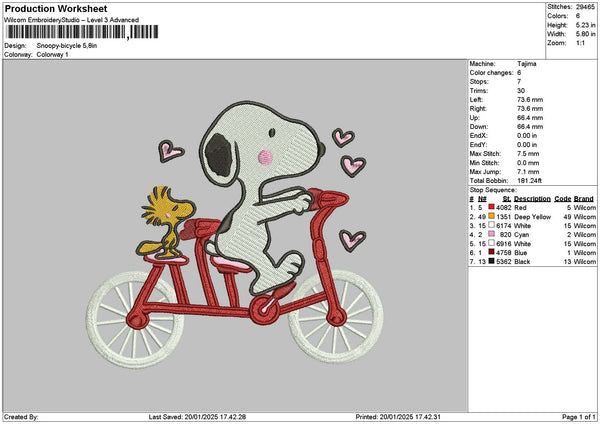This screenshot has width=600, height=424.
Task: Click the 'Page 1 of 1' indicator
Action: [x=579, y=417]
